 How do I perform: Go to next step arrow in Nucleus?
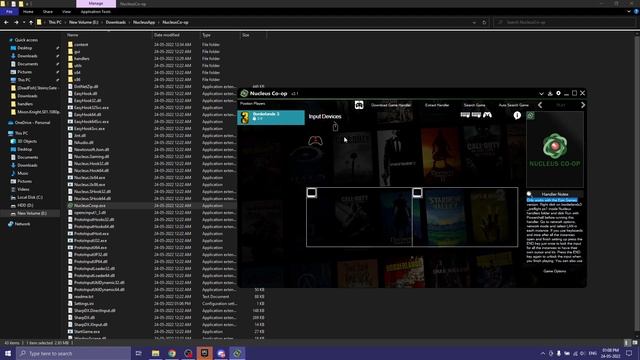pyautogui.click(x=583, y=105)
